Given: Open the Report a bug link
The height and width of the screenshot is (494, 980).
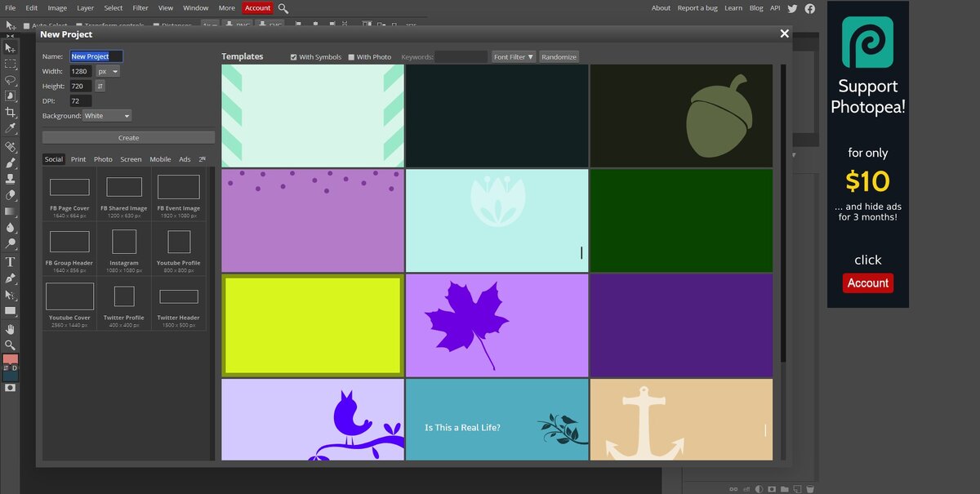Looking at the screenshot, I should click(x=698, y=8).
